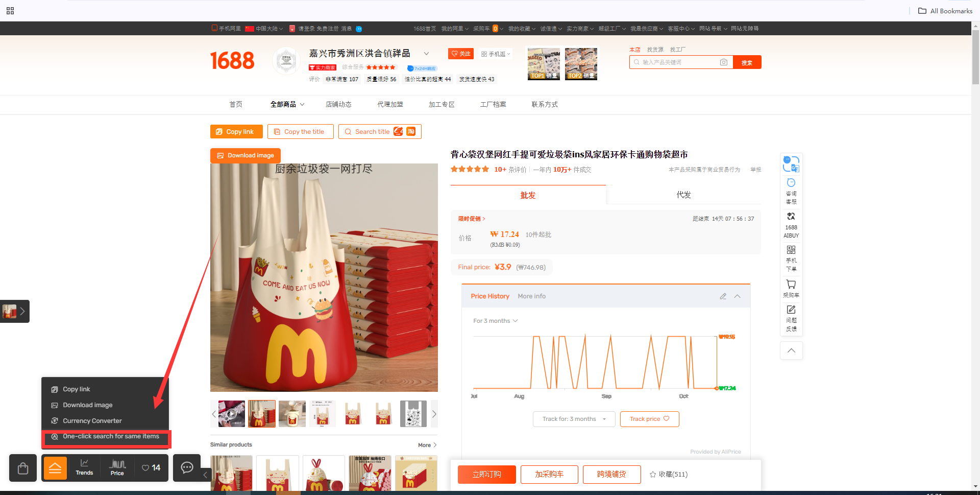Click the edit pencil in Price History
Image resolution: width=980 pixels, height=495 pixels.
pyautogui.click(x=723, y=296)
